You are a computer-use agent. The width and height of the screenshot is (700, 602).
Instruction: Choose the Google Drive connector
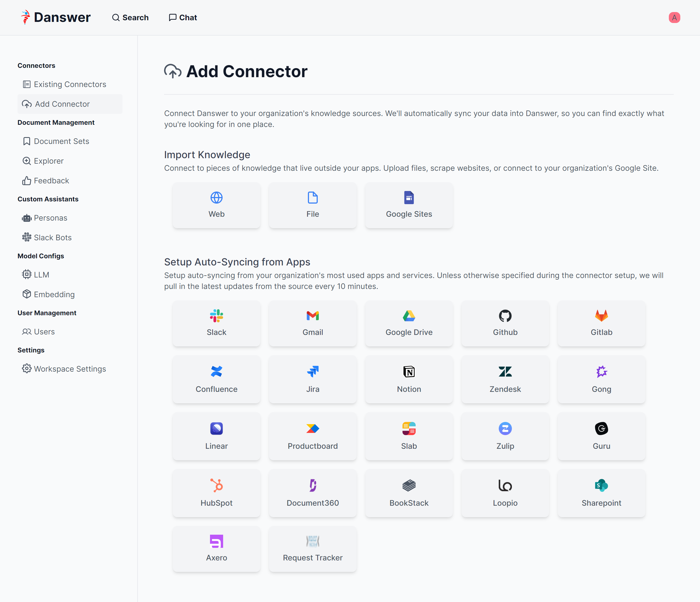(409, 323)
